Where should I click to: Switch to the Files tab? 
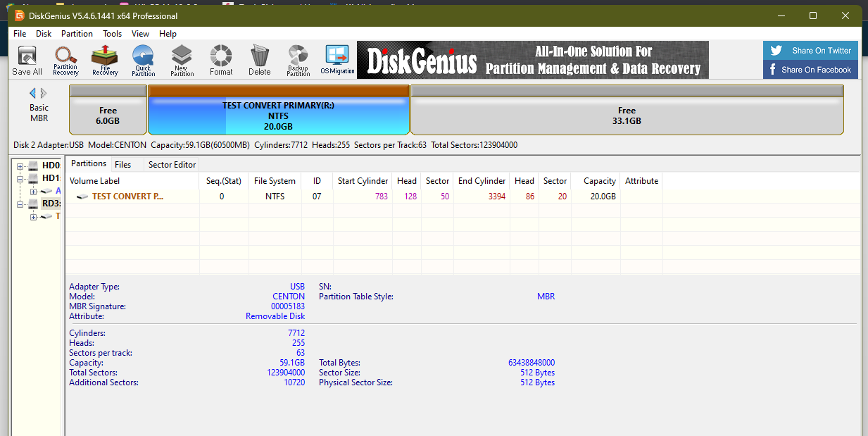tap(122, 165)
